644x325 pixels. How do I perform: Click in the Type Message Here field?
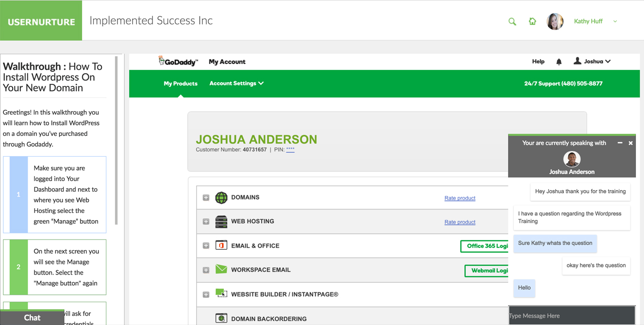pos(572,316)
